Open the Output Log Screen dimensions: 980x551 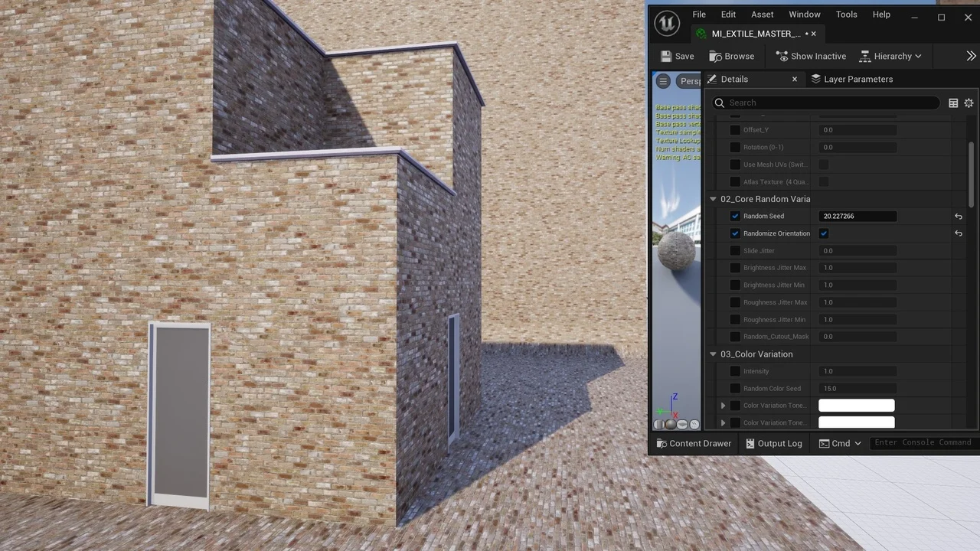tap(773, 443)
